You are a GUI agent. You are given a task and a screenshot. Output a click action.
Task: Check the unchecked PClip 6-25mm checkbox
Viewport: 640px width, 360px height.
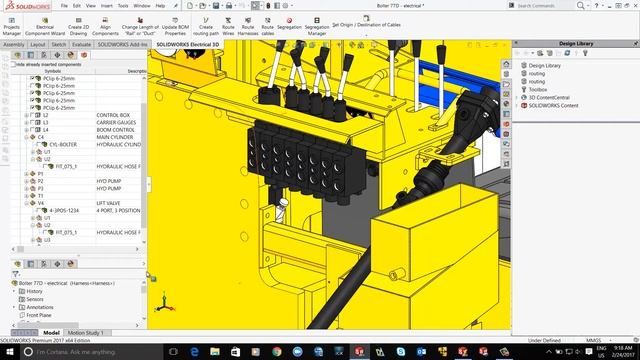(x=32, y=86)
